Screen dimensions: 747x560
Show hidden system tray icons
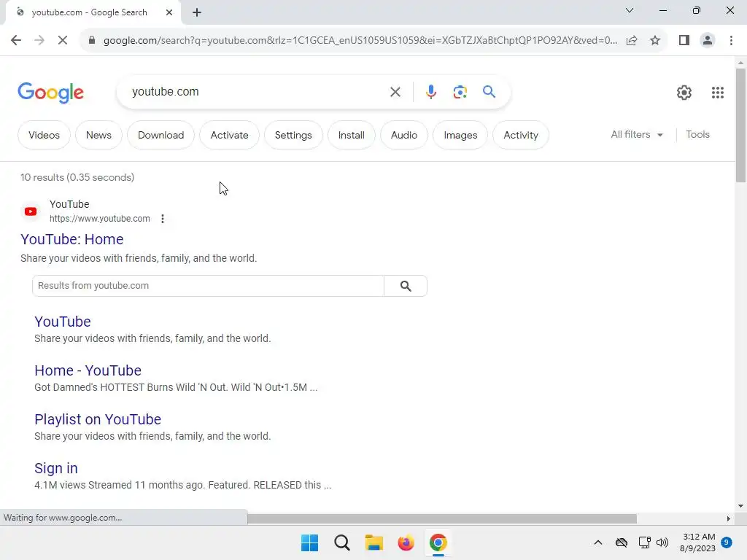click(598, 542)
